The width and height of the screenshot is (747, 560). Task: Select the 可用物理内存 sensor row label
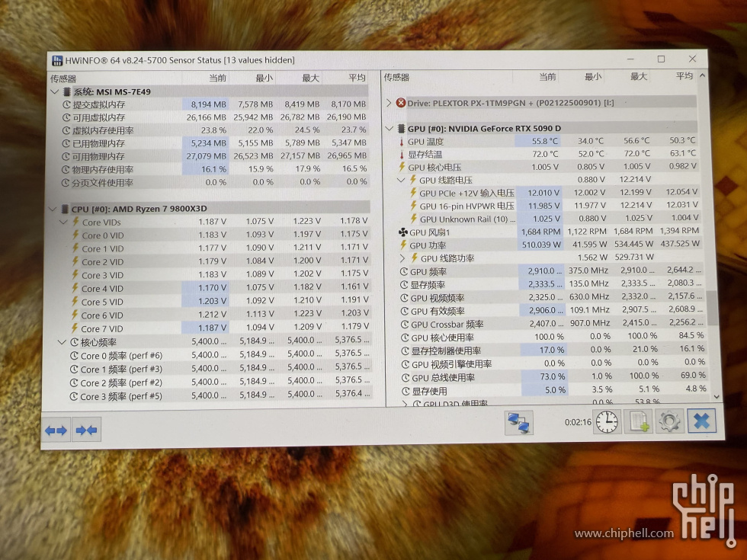[98, 157]
